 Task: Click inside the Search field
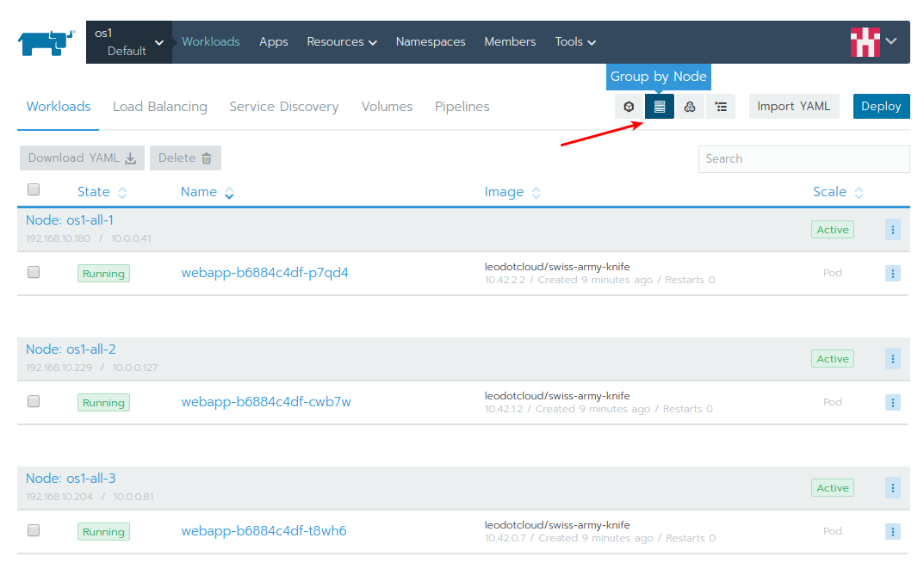(x=803, y=158)
